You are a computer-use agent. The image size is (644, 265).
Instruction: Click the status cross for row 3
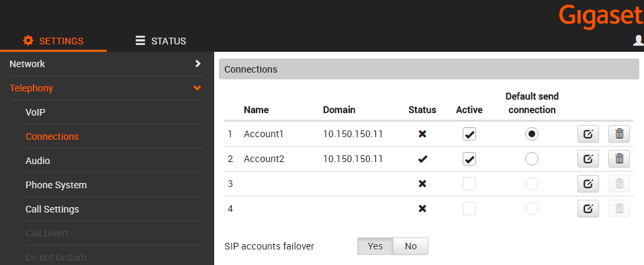coord(422,184)
